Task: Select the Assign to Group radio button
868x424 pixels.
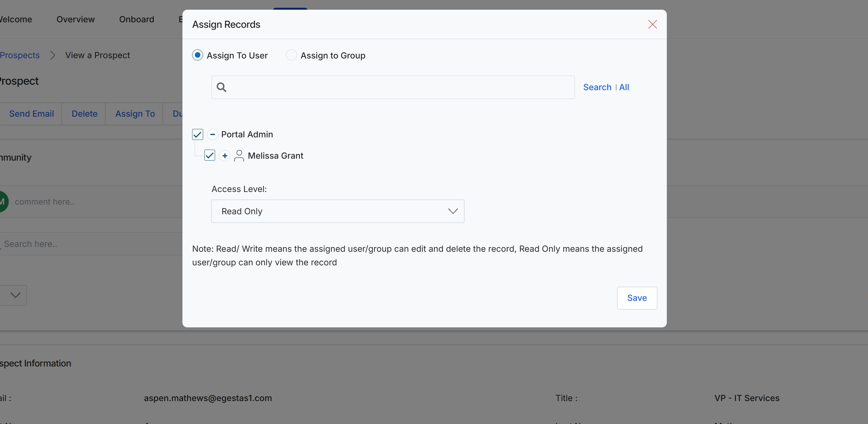Action: point(292,55)
